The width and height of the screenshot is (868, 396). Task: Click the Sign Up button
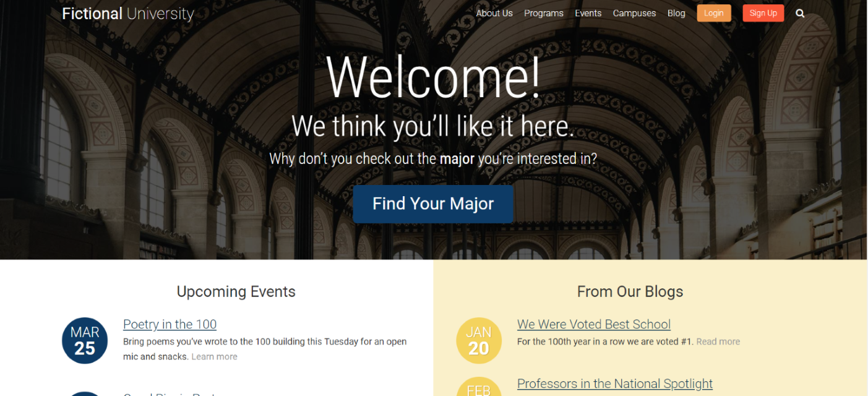pos(763,13)
